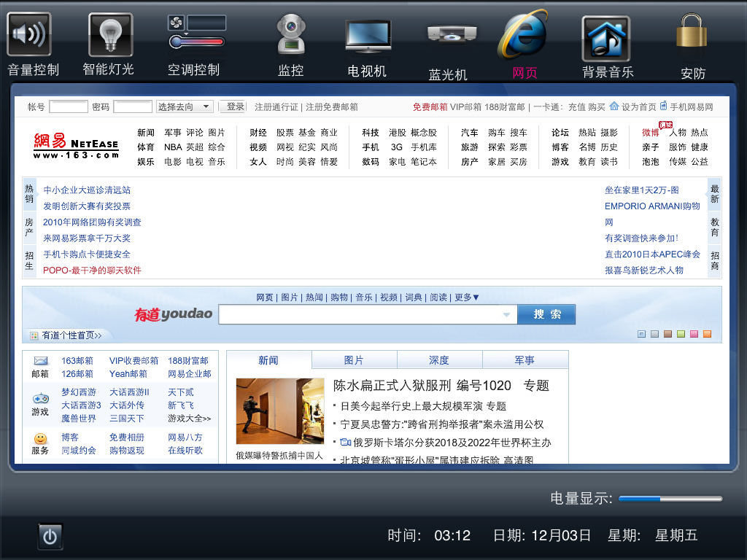Click the 有道 youdao logo
Image resolution: width=747 pixels, height=560 pixels.
point(174,314)
